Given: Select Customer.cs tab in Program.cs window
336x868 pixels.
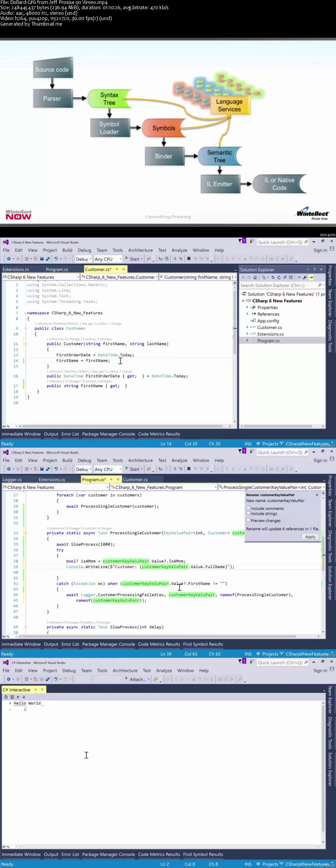Looking at the screenshot, I should point(135,479).
